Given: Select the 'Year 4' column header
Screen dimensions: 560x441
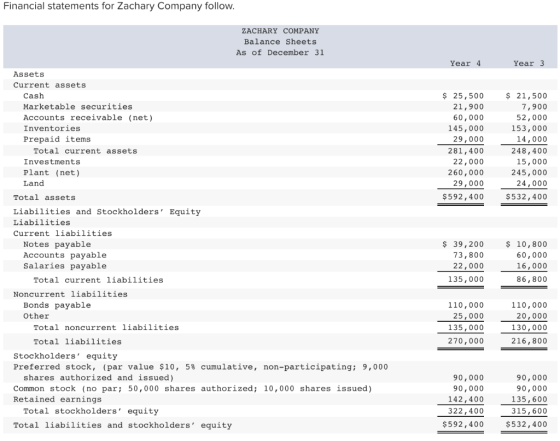Looking at the screenshot, I should 465,63.
